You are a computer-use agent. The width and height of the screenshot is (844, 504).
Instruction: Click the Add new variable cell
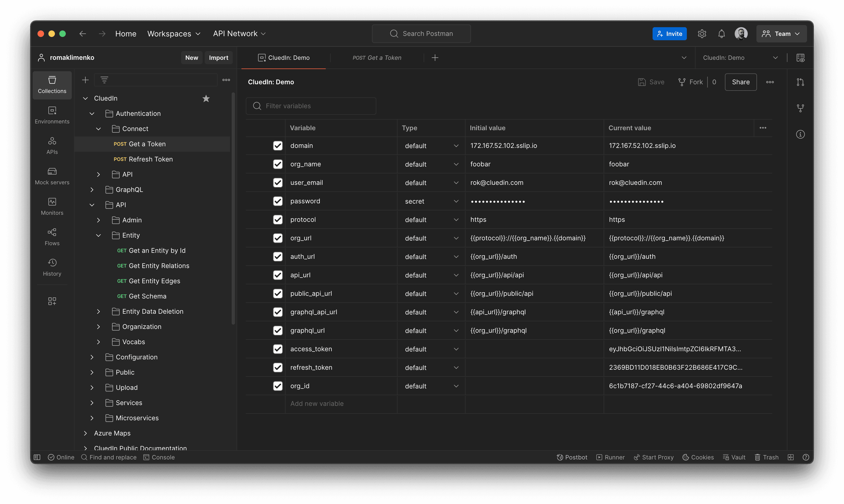click(341, 404)
